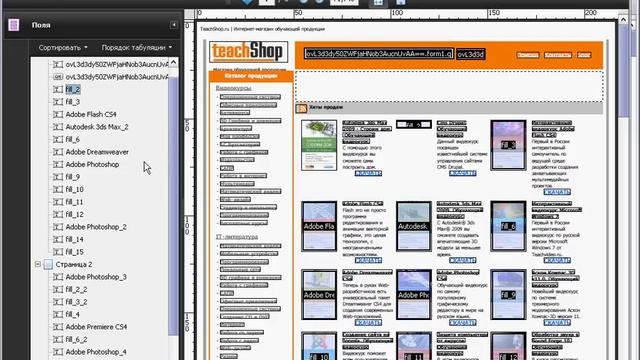Open the Adobe Flash CS4 product title link
The image size is (640, 360).
[x=362, y=203]
